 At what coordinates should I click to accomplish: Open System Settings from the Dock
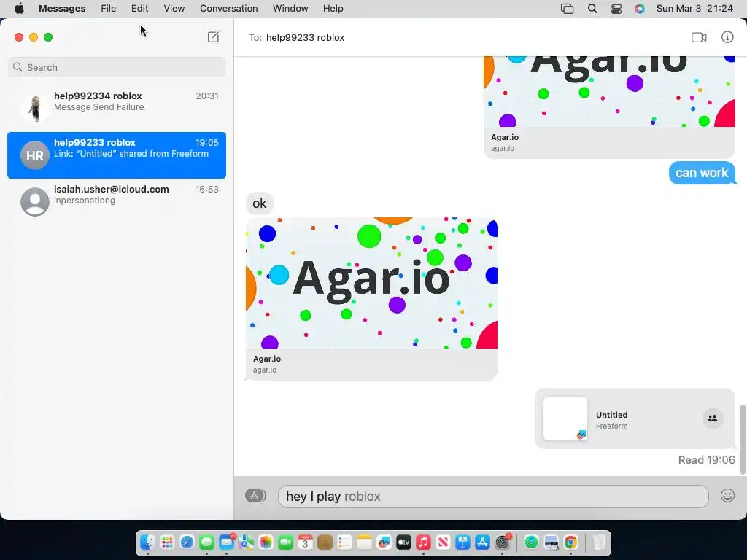click(x=503, y=542)
